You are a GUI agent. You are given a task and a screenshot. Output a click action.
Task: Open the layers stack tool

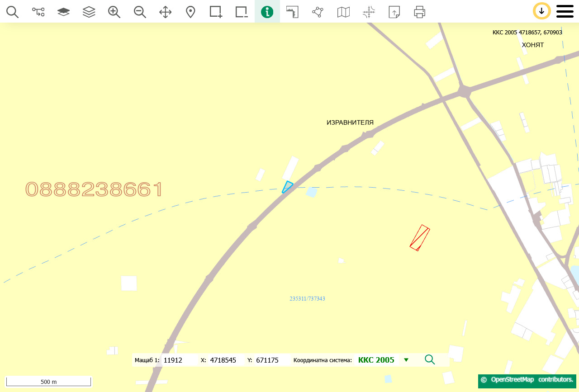(89, 12)
